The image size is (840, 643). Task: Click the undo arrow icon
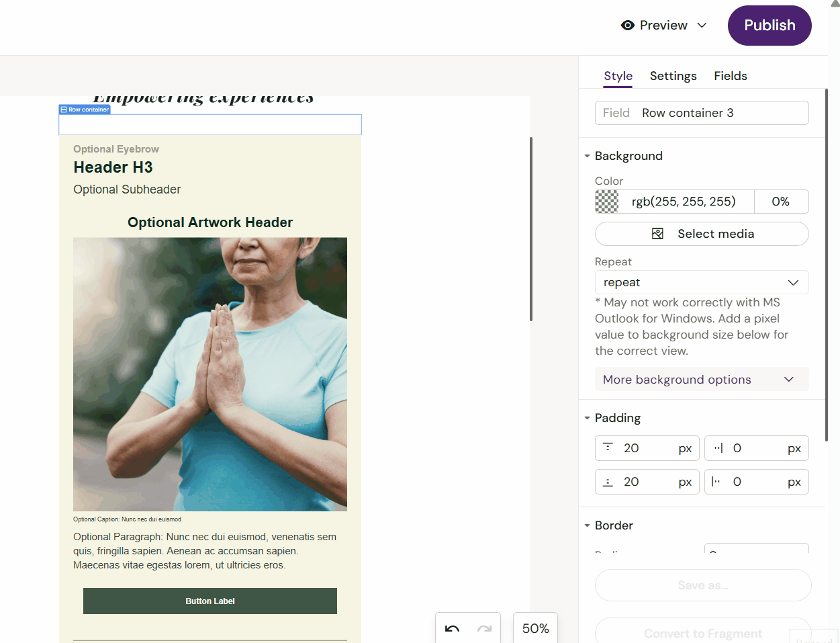pyautogui.click(x=452, y=629)
